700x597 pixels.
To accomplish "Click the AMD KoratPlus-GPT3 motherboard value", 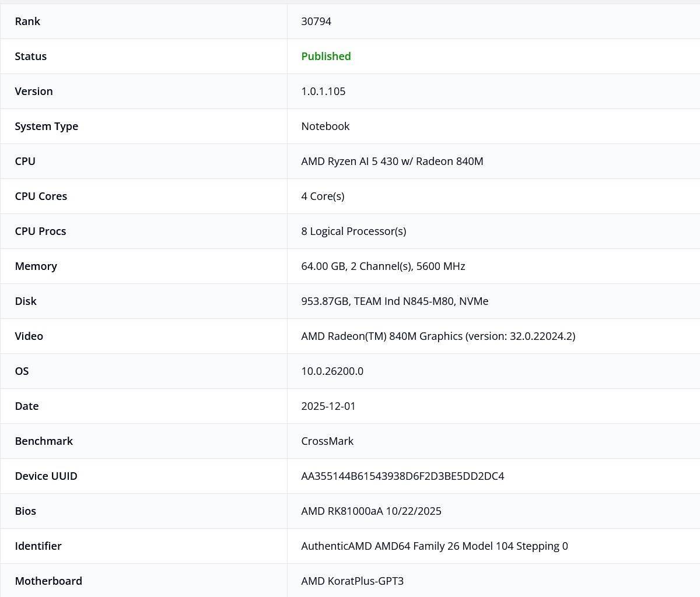I will pyautogui.click(x=352, y=581).
